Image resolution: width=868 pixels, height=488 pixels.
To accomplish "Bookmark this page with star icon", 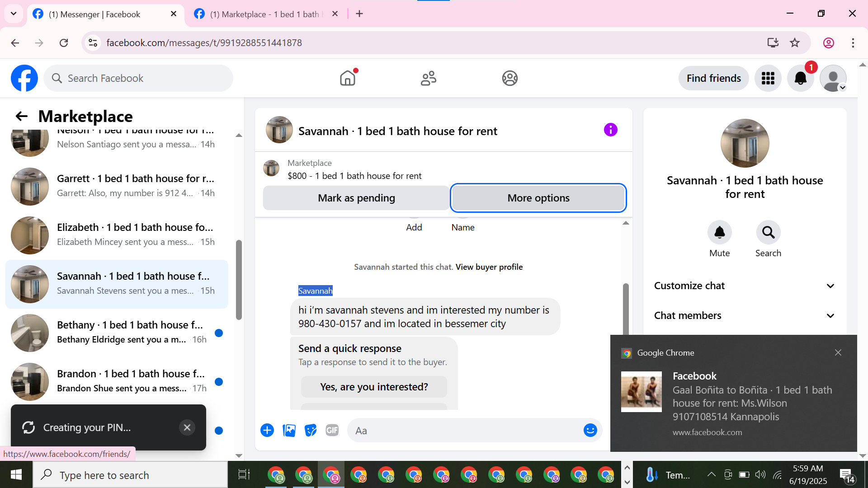I will (795, 42).
